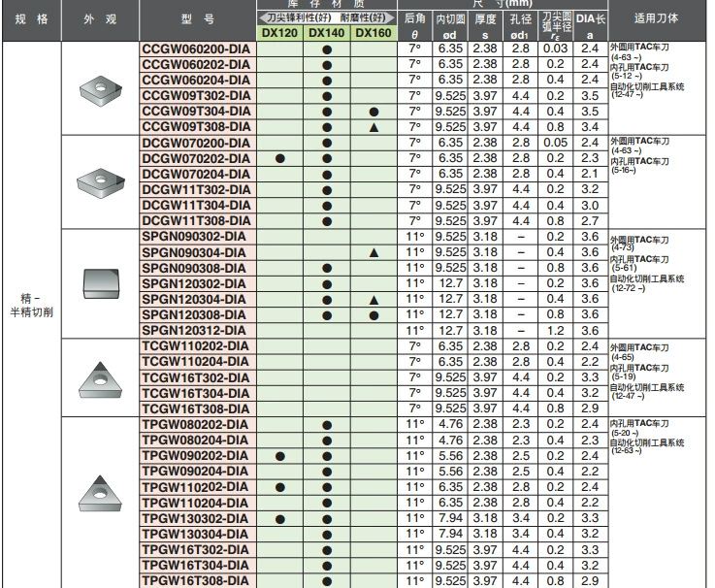Screen dimensions: 715x588
Task: Click the DX120 dot for TPGW130302-DIA
Action: click(x=280, y=519)
